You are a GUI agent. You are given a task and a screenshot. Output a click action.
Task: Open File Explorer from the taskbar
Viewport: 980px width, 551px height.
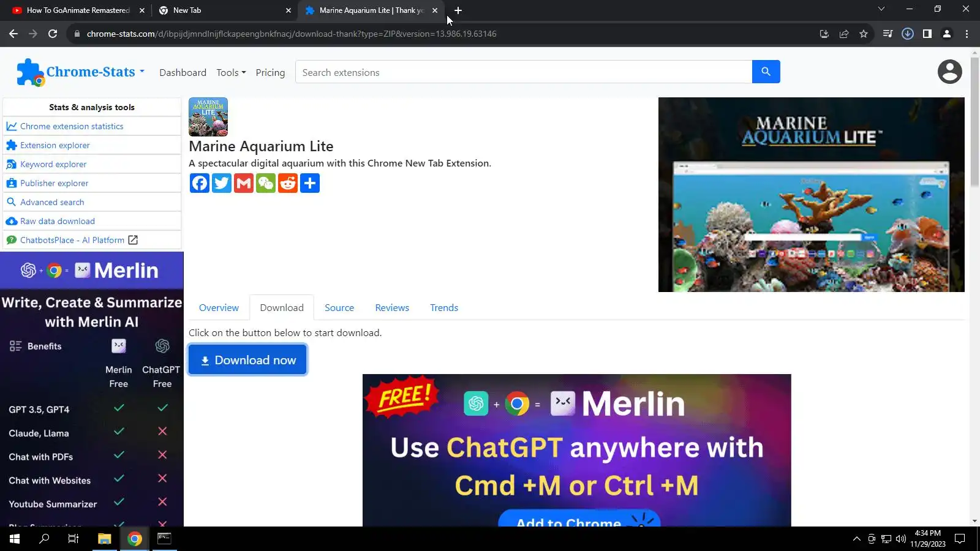104,539
